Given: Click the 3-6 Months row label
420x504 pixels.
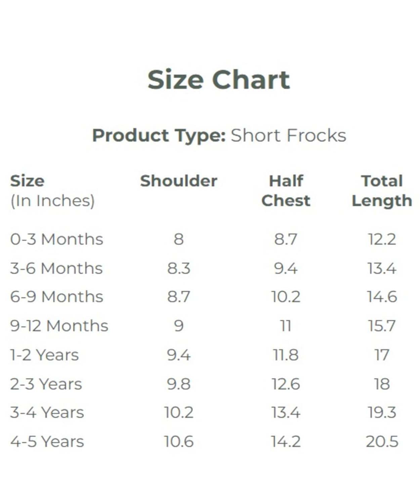Looking at the screenshot, I should point(56,268).
